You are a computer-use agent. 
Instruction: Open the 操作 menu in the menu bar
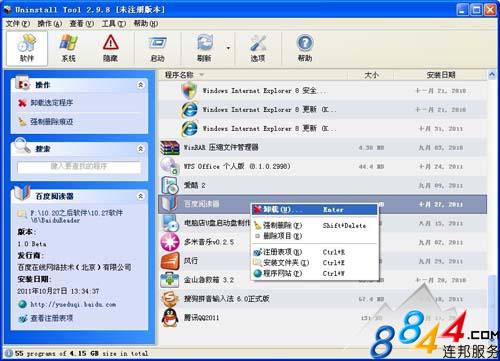(x=49, y=24)
